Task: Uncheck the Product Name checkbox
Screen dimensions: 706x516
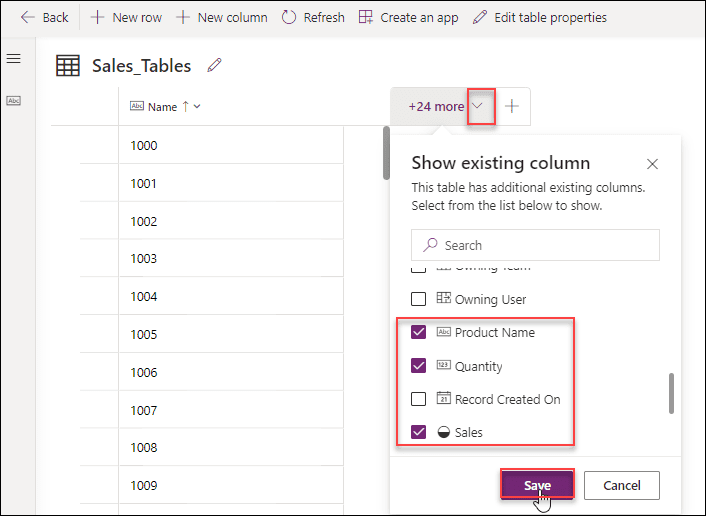Action: [x=419, y=332]
